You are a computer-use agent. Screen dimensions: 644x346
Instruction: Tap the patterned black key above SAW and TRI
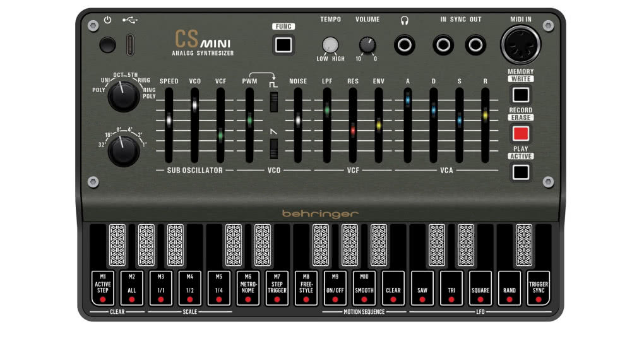pyautogui.click(x=437, y=245)
